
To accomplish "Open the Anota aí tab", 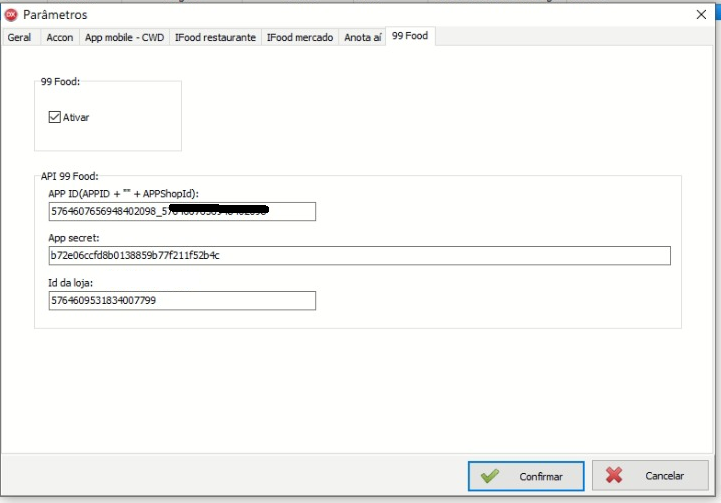I will tap(363, 37).
